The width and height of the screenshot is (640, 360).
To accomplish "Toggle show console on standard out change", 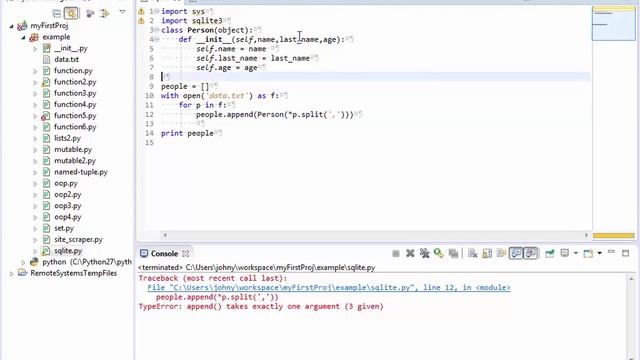I will pos(516,253).
